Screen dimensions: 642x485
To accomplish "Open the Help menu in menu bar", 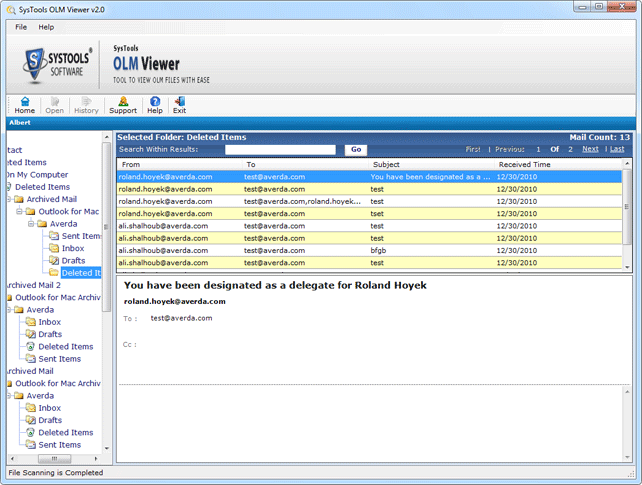I will coord(46,27).
